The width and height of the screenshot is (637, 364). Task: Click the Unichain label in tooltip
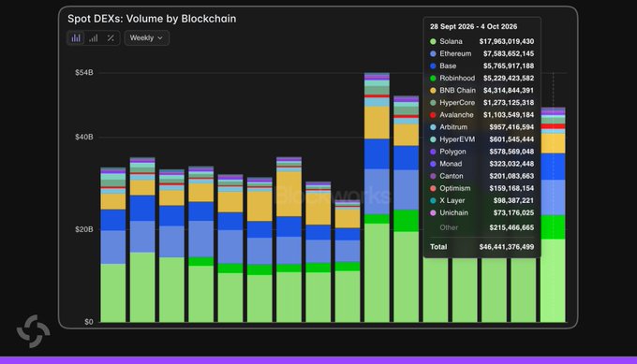click(x=453, y=212)
